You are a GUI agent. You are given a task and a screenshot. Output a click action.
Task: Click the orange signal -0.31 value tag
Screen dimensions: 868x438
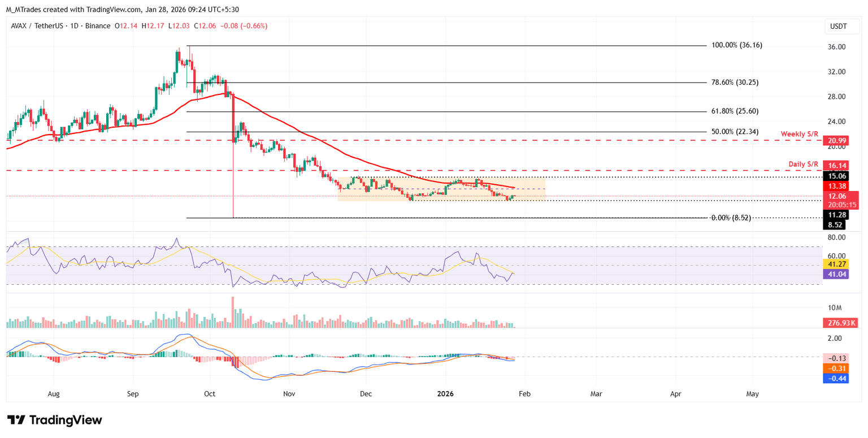(x=834, y=368)
